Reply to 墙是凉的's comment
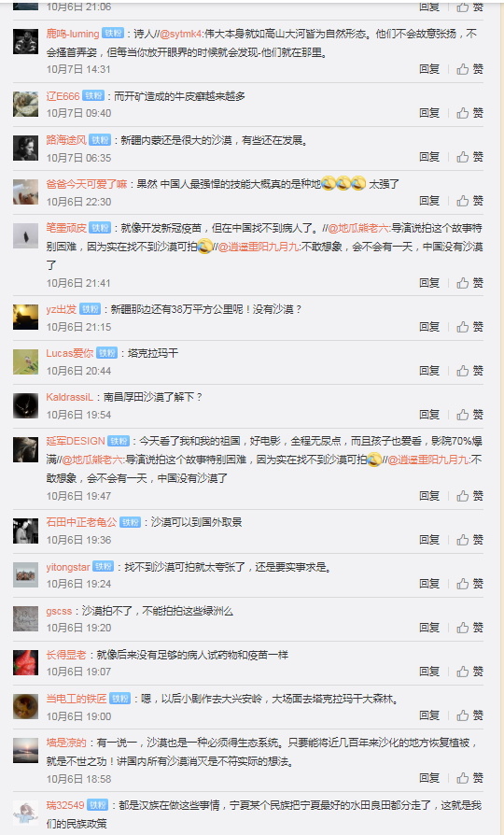Viewport: 504px width, 835px height. [x=429, y=779]
